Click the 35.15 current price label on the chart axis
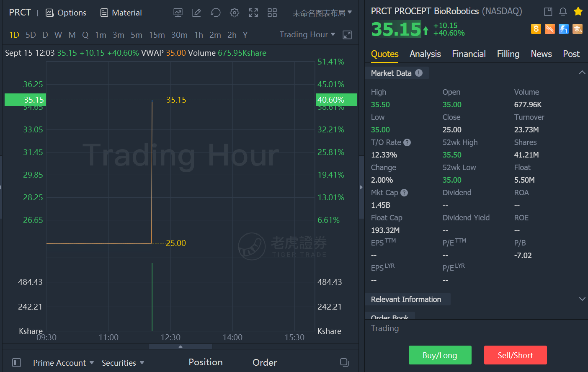Viewport: 588px width, 372px height. 25,100
